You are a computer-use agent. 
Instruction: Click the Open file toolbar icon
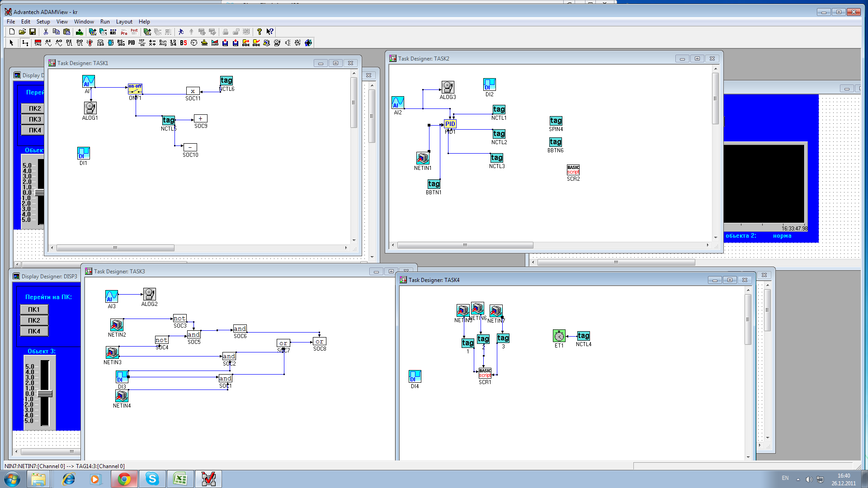click(x=22, y=32)
